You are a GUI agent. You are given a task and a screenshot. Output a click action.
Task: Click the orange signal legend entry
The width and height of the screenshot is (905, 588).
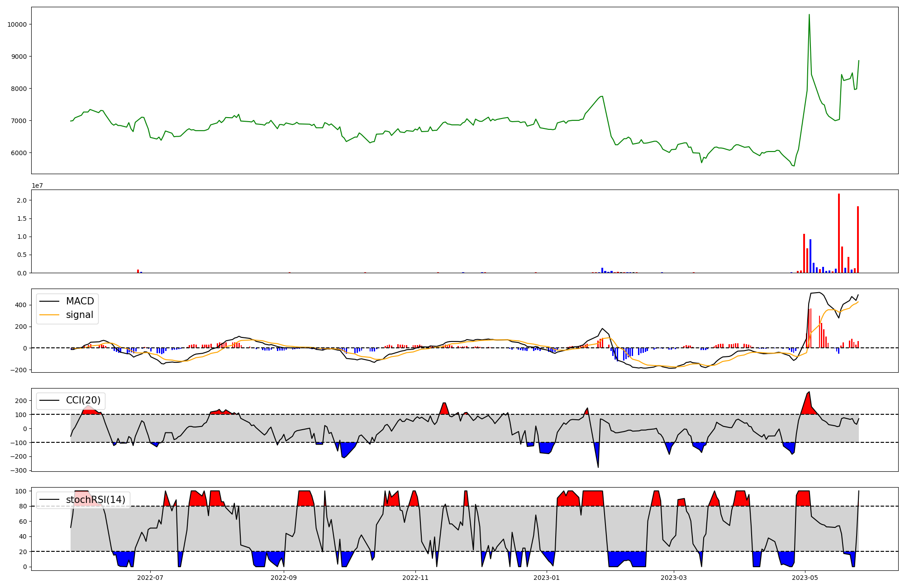(x=80, y=315)
